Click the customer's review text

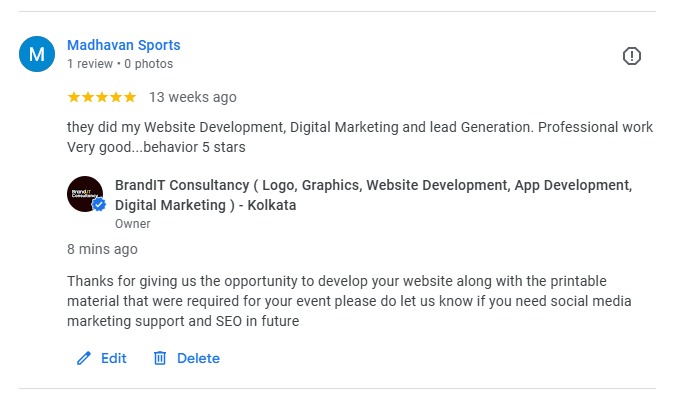tap(360, 137)
